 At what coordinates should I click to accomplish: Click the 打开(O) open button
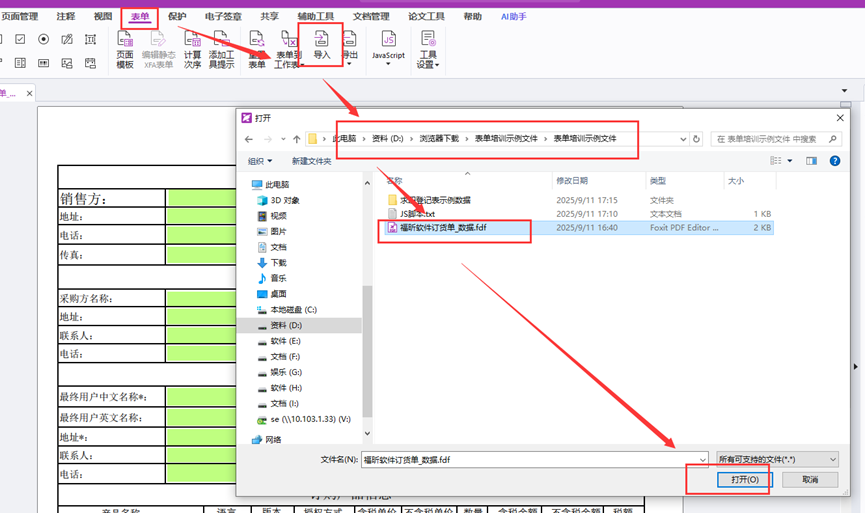click(x=745, y=480)
